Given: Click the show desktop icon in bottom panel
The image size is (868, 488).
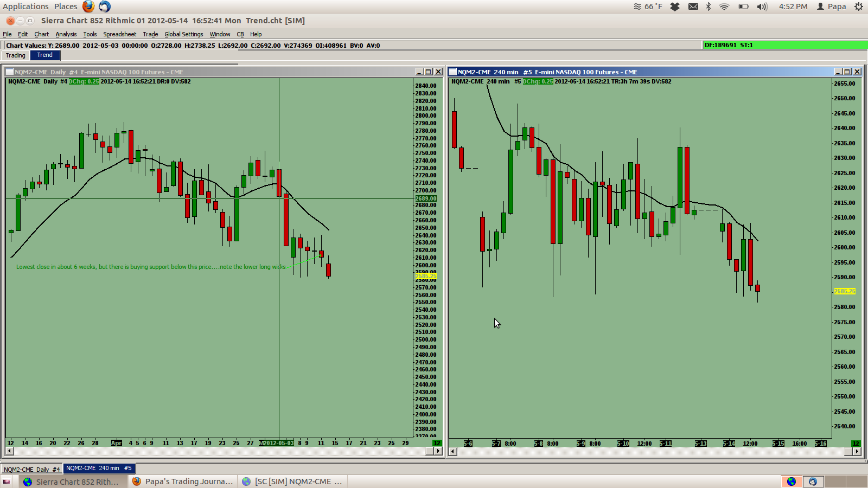Looking at the screenshot, I should pos(7,481).
